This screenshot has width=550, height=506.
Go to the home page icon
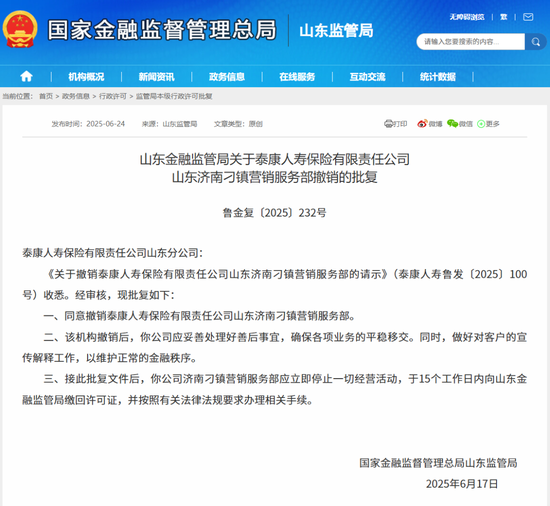tap(26, 76)
